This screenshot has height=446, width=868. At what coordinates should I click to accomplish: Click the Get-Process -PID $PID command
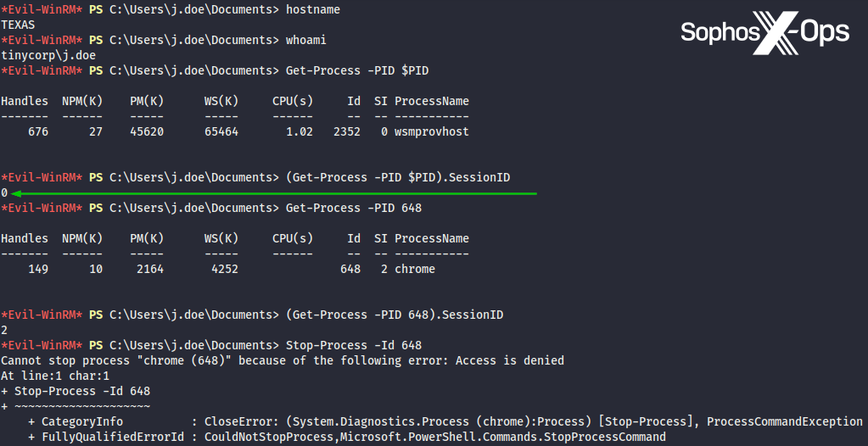[363, 70]
